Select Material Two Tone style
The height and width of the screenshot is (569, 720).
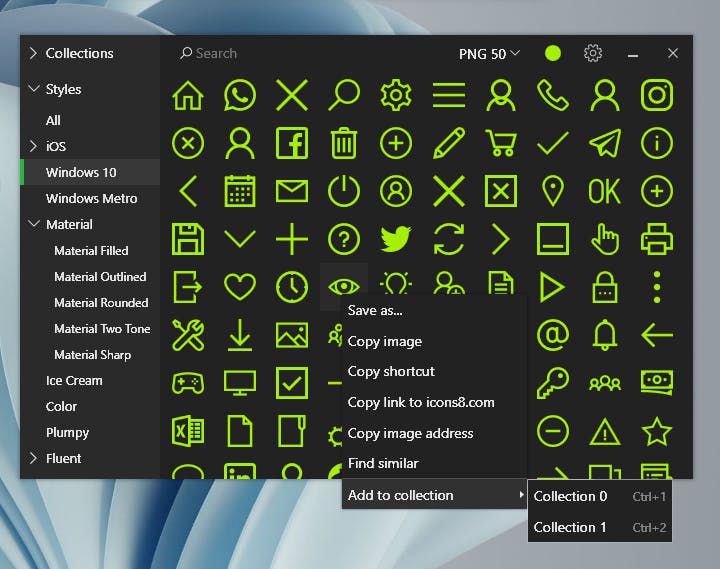[x=90, y=328]
